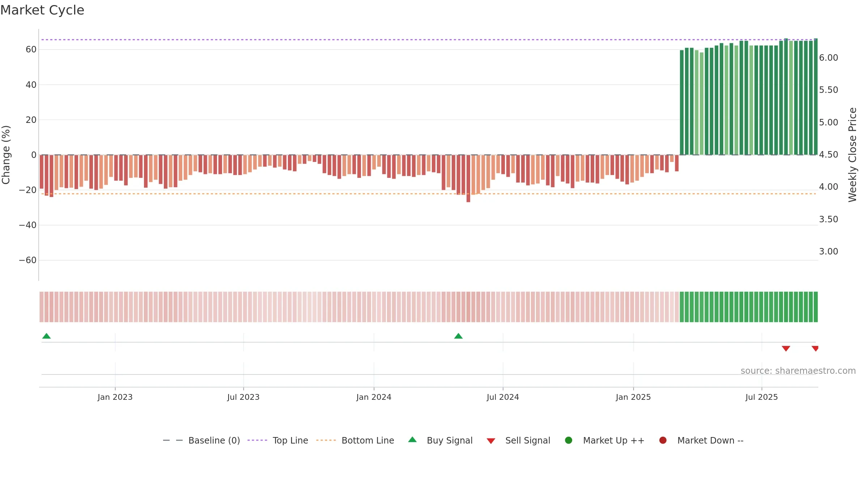Click the green Buy Signal triangle icon in legend
The image size is (868, 488).
[412, 440]
